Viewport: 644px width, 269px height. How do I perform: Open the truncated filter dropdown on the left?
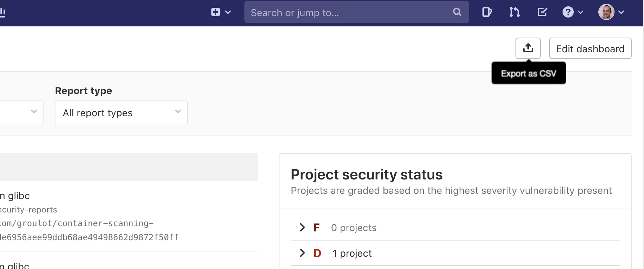point(21,112)
